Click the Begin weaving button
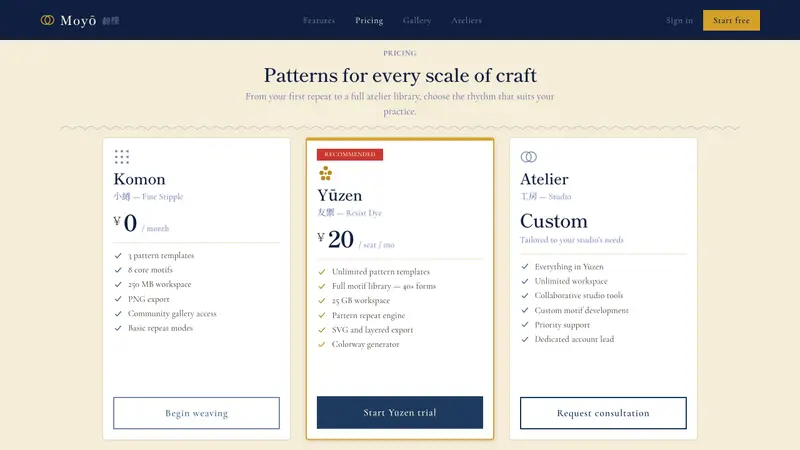 pos(196,413)
